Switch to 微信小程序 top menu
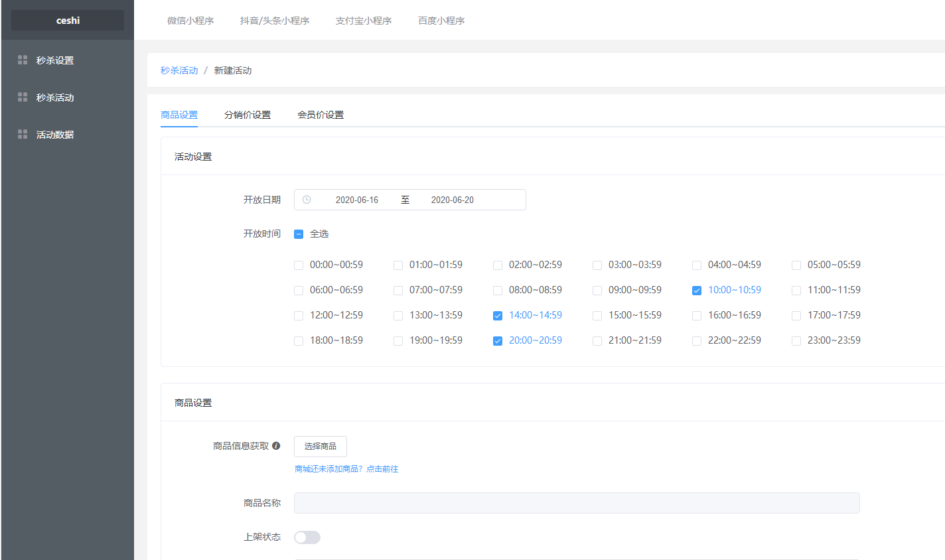This screenshot has width=945, height=560. pos(190,21)
